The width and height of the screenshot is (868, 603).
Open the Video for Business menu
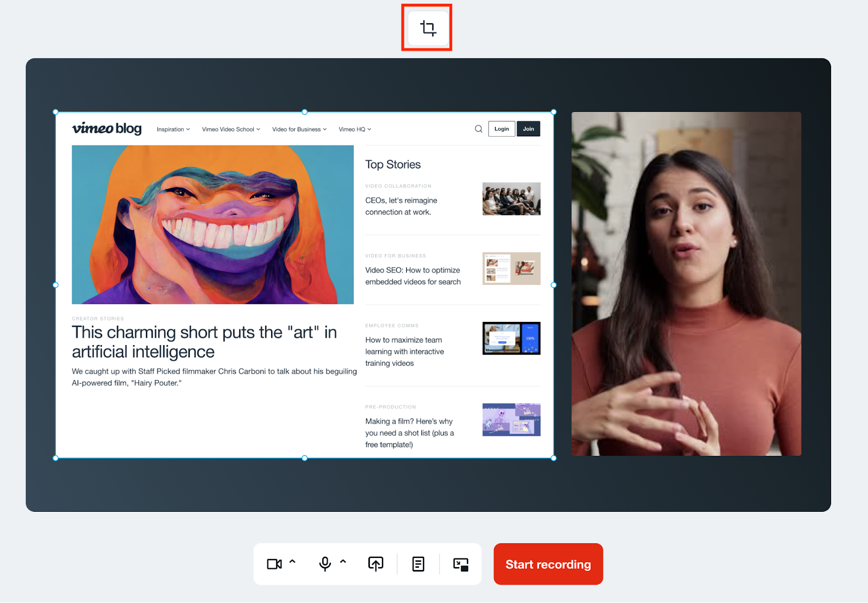[299, 129]
